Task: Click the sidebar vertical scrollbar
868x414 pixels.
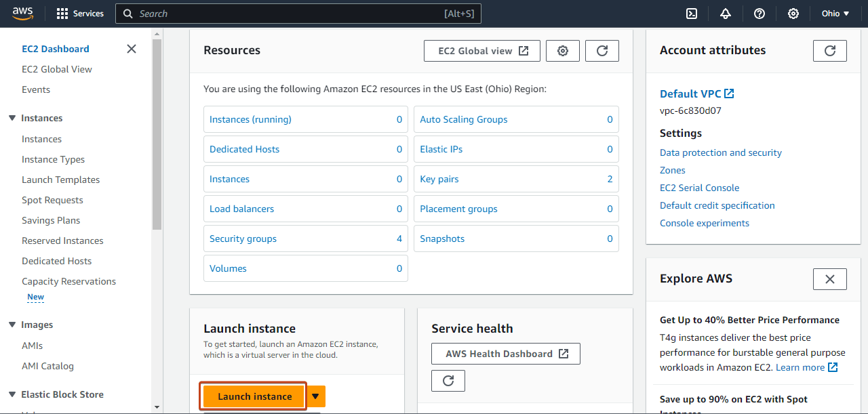Action: [x=157, y=133]
